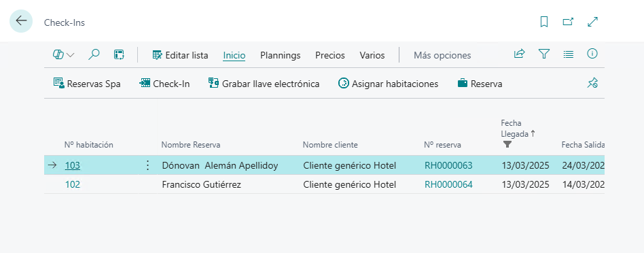Bookmark this Check-Ins page
Image resolution: width=644 pixels, height=253 pixels.
543,22
